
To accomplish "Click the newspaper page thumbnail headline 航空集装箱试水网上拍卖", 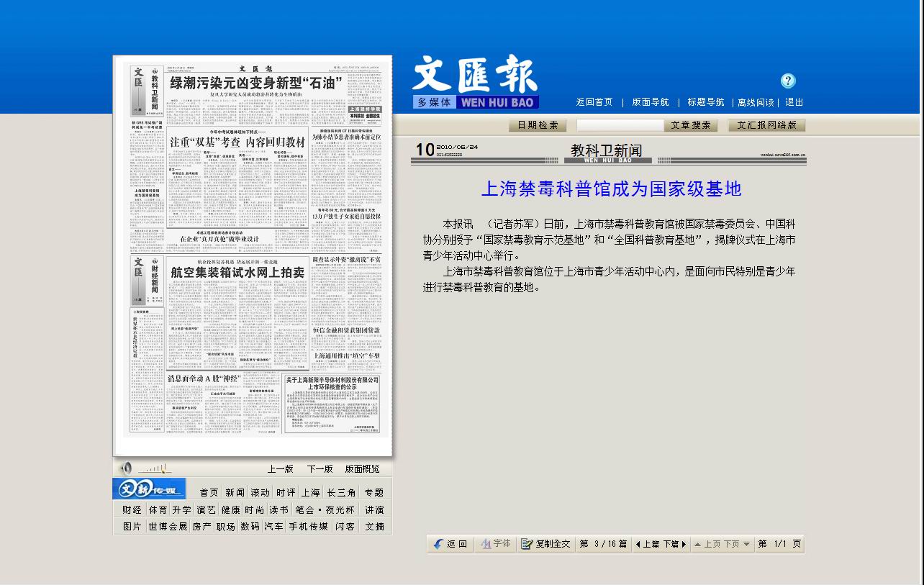I will tap(237, 272).
